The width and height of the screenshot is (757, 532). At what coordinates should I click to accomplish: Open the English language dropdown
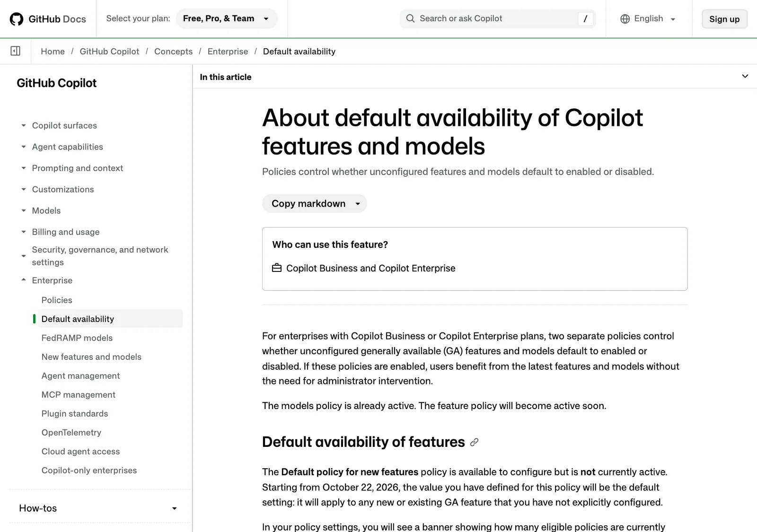click(x=649, y=19)
